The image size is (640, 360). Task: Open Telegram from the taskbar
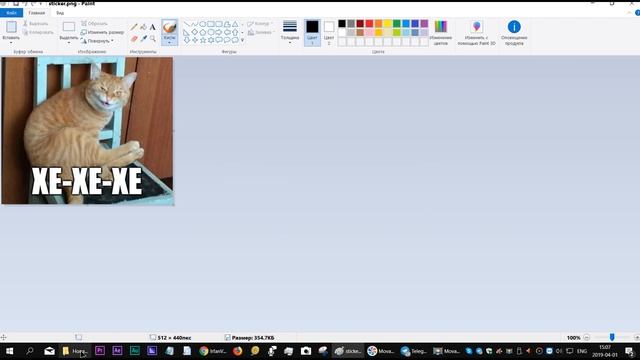click(x=413, y=351)
